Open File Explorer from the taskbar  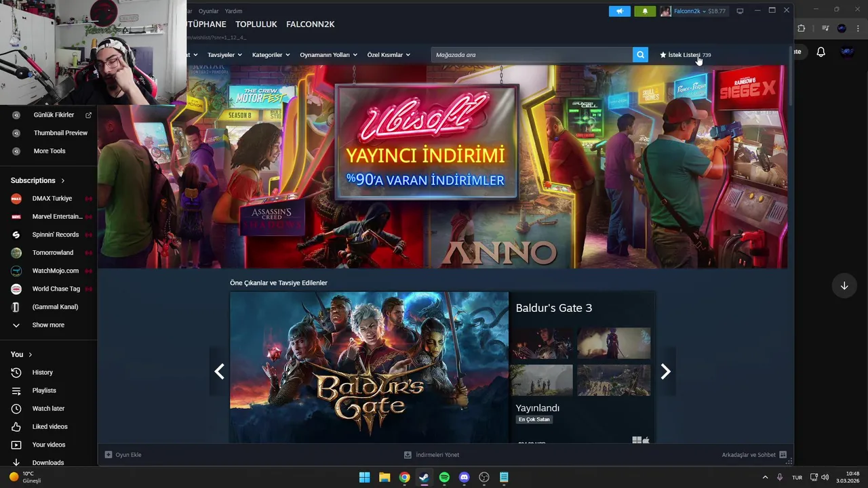(384, 477)
